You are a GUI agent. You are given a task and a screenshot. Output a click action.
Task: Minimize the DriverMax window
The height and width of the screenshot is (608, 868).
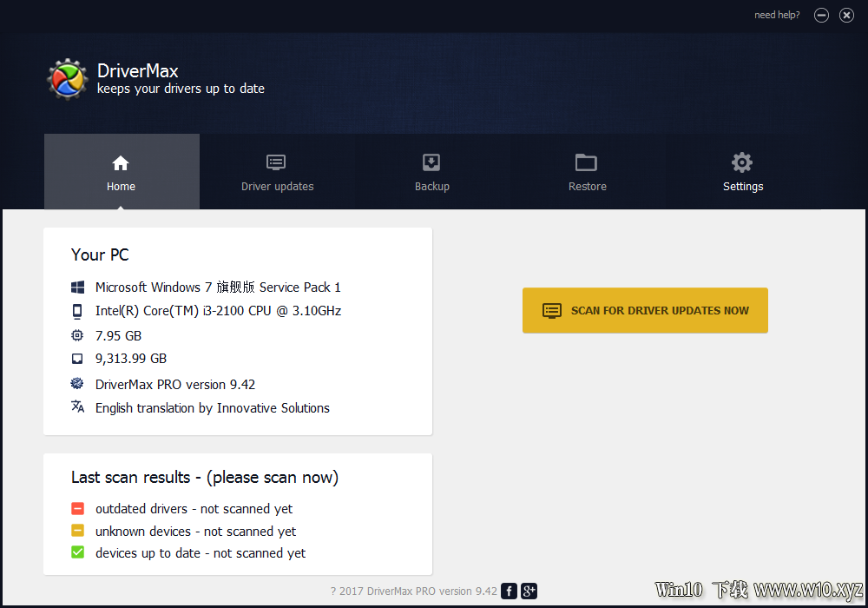(x=821, y=15)
